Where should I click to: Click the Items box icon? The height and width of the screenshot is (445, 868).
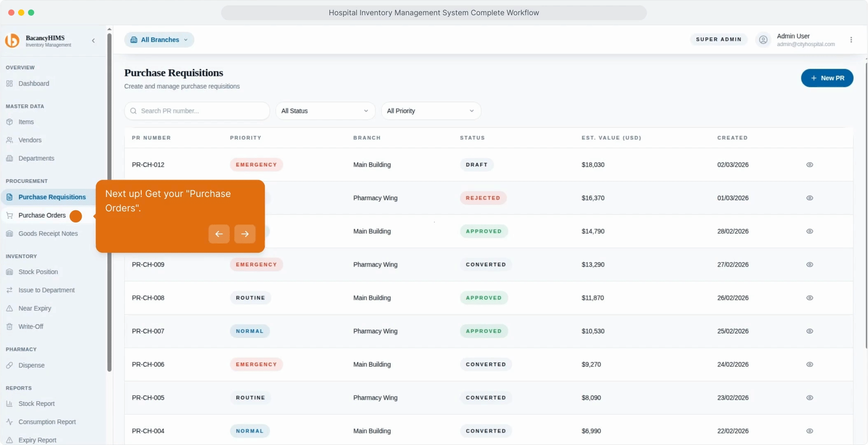[9, 122]
